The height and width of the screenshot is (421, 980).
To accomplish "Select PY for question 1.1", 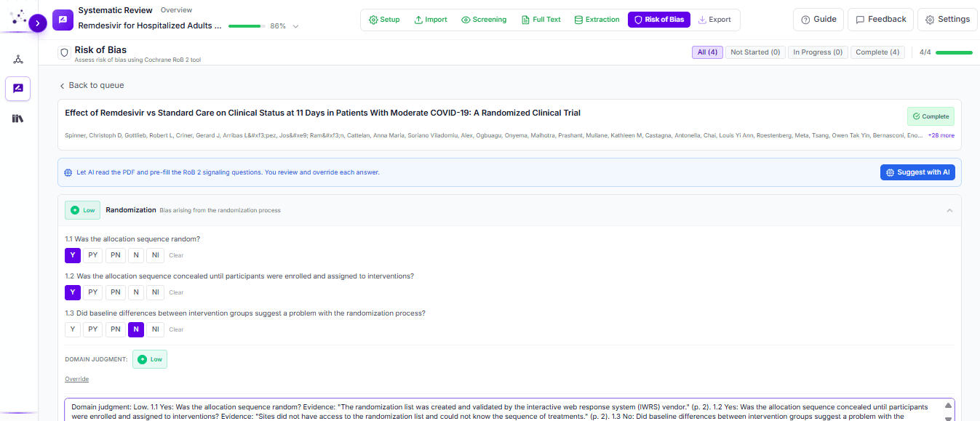I will 93,255.
